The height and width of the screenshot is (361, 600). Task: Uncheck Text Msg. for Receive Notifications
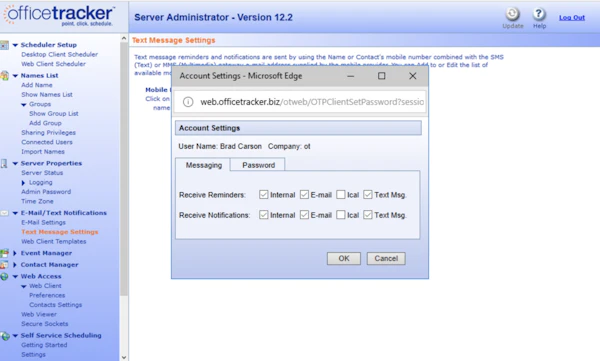pos(368,215)
